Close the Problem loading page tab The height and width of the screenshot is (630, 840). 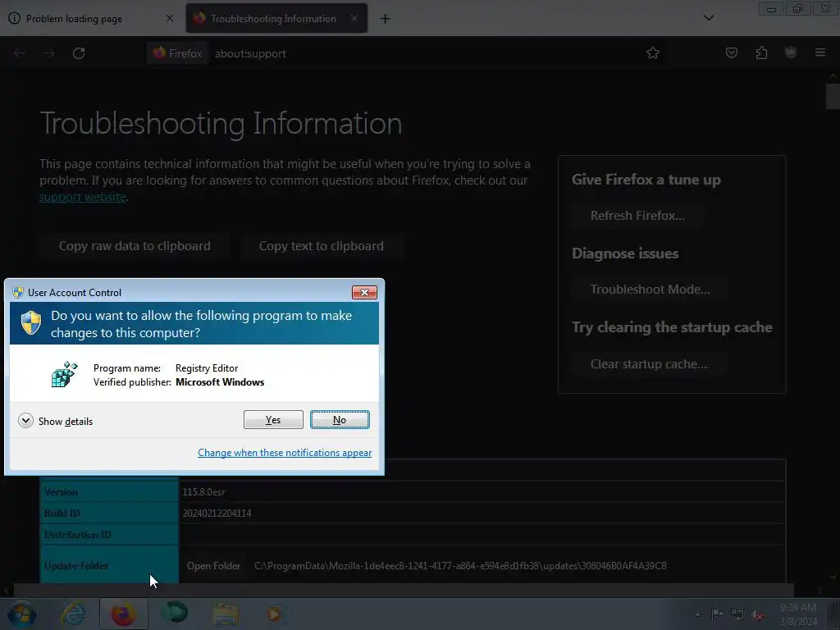tap(170, 18)
